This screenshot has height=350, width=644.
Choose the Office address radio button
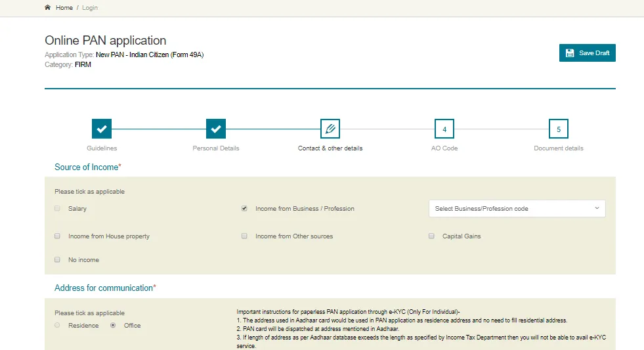coord(113,326)
